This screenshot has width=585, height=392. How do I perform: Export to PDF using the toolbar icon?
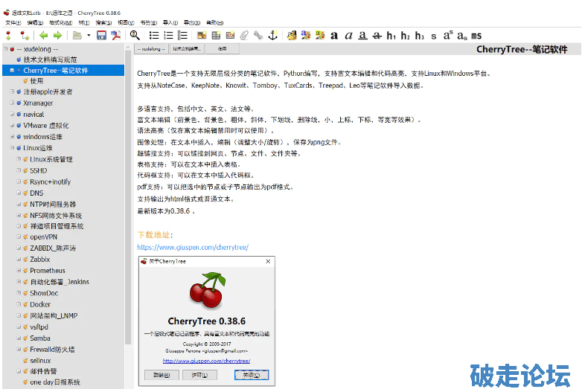[x=115, y=35]
